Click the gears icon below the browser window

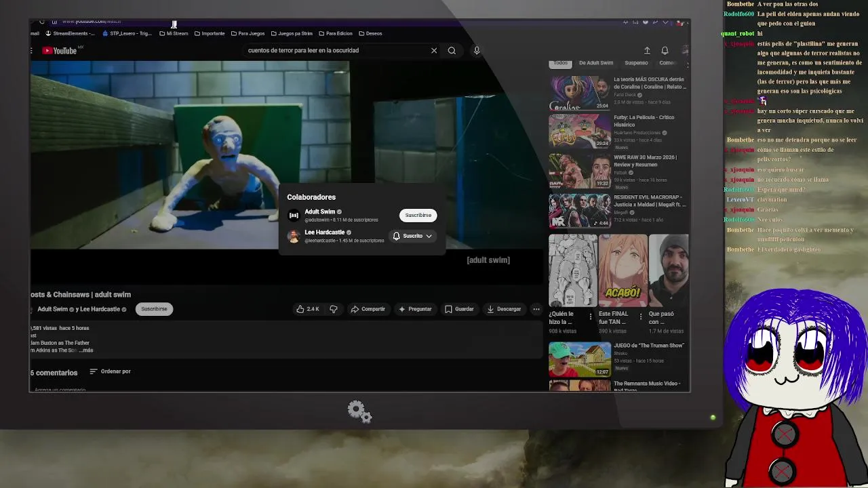click(359, 411)
